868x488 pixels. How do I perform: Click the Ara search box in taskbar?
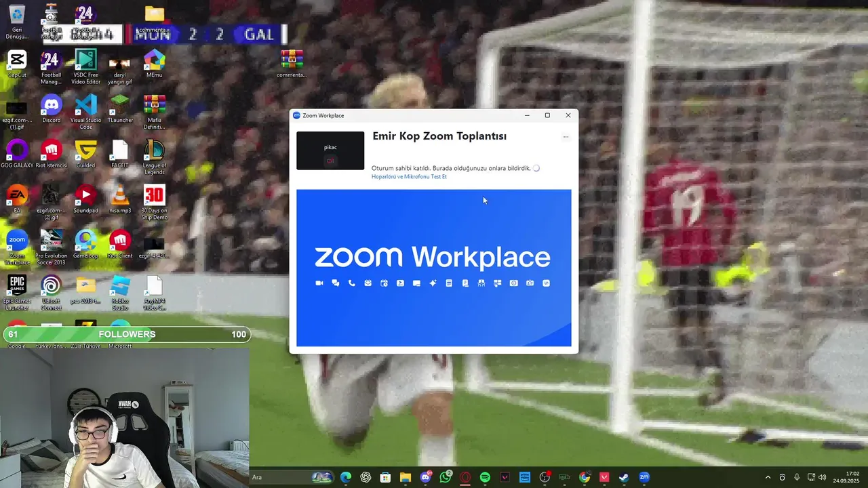pos(292,477)
